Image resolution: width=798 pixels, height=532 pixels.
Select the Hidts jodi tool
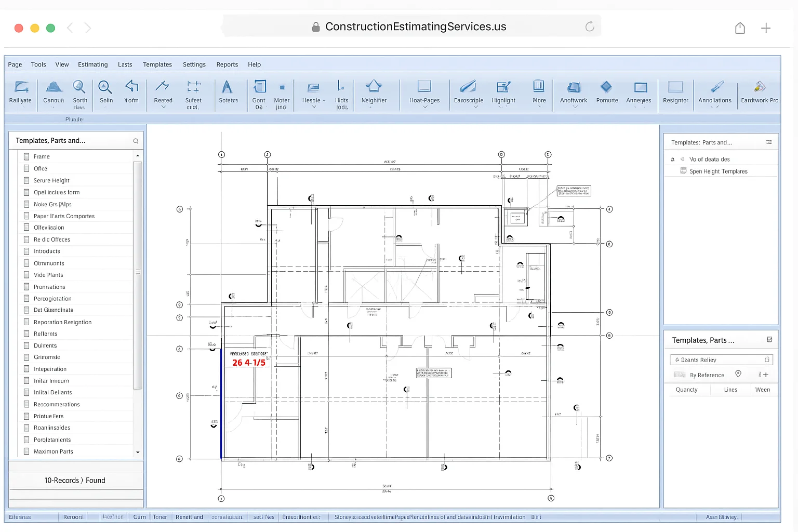[x=341, y=86]
